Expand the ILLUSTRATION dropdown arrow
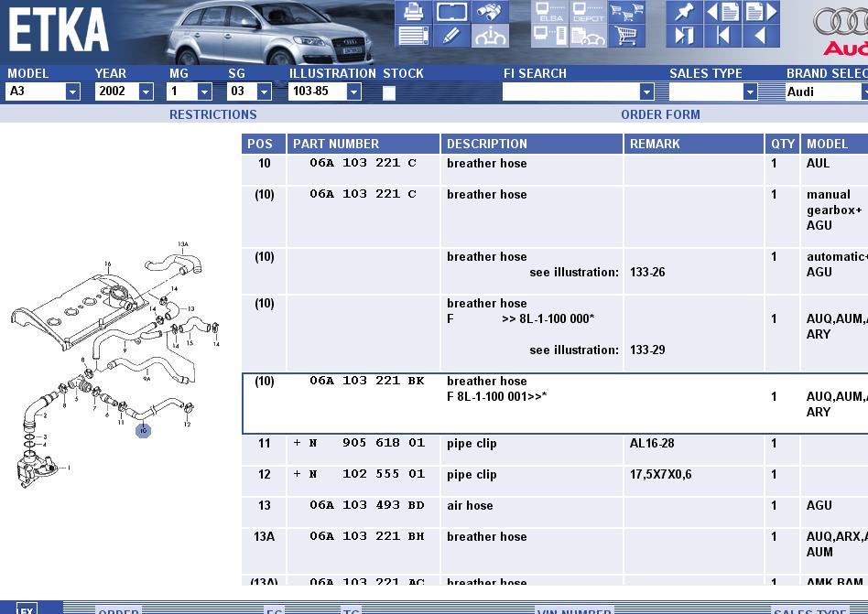Image resolution: width=868 pixels, height=614 pixels. pos(353,92)
